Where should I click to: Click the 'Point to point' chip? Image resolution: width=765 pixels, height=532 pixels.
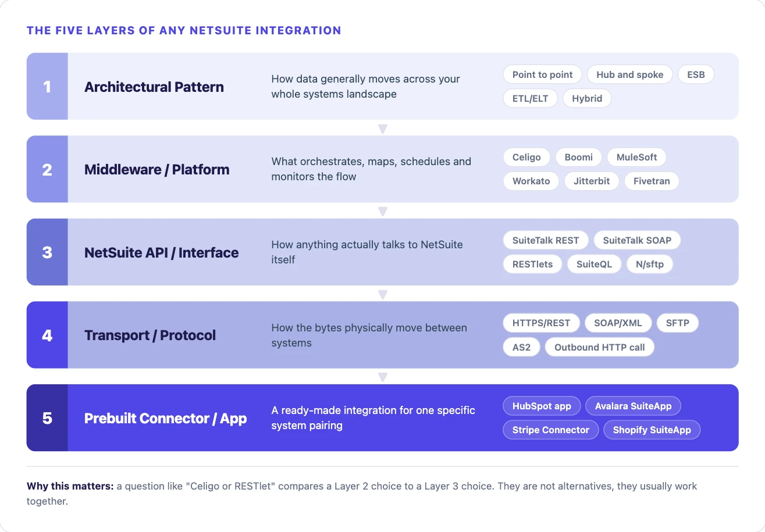click(x=542, y=74)
